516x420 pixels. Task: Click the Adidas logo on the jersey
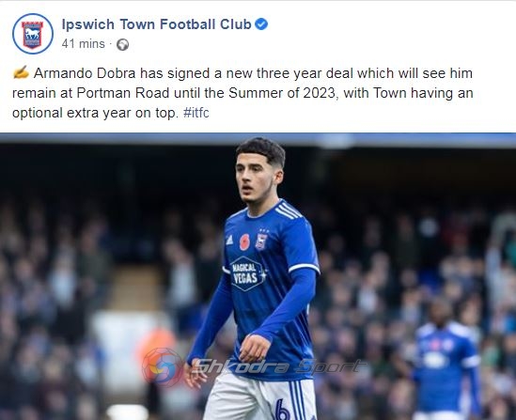click(x=229, y=241)
